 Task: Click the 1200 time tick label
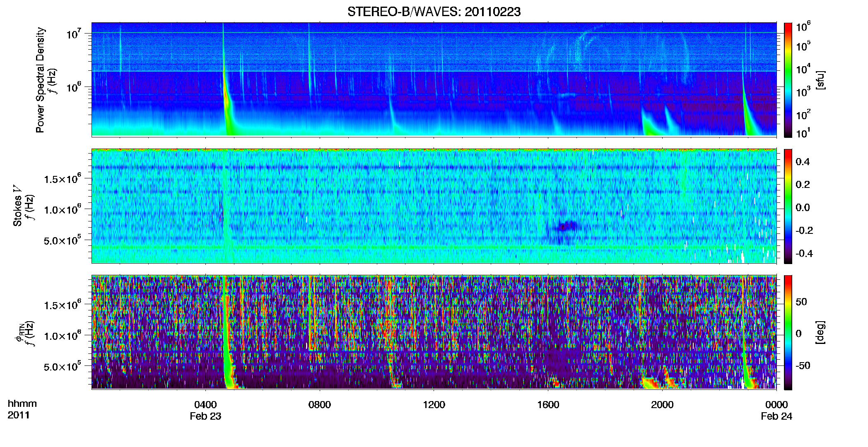[x=434, y=405]
